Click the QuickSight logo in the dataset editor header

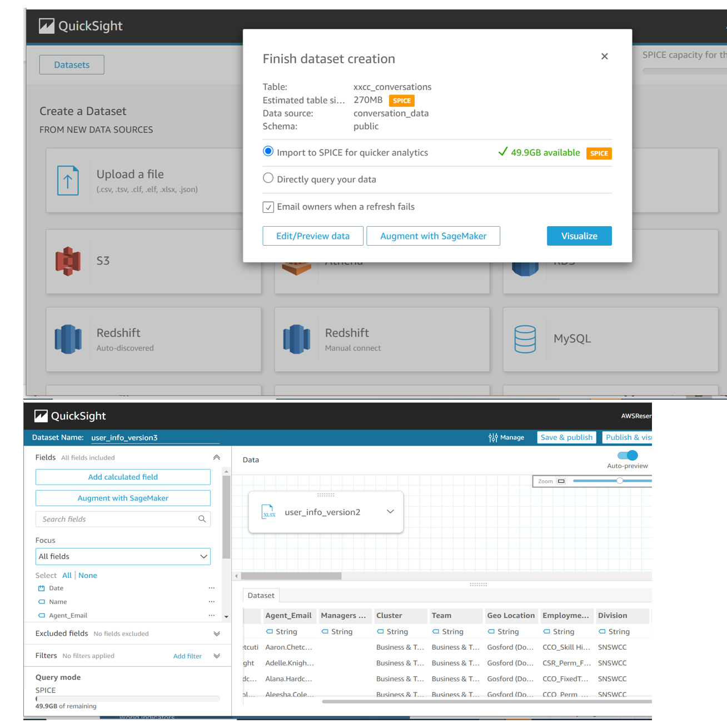(x=41, y=416)
